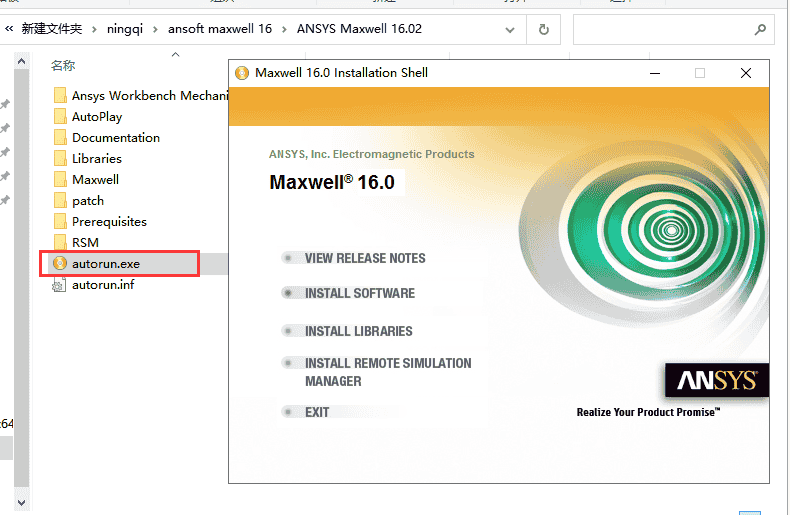Start INSTALL SOFTWARE
The height and width of the screenshot is (515, 790).
[360, 293]
